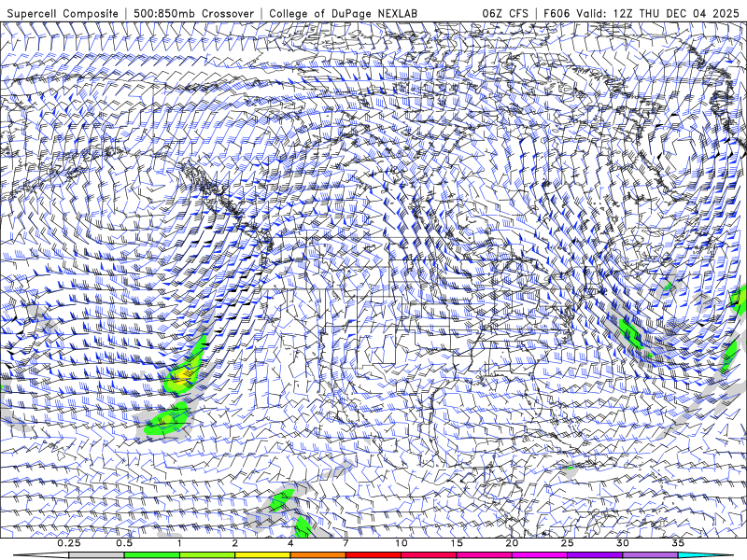747x560 pixels.
Task: Click the '500:850mb Crossover' header label
Action: [x=193, y=13]
